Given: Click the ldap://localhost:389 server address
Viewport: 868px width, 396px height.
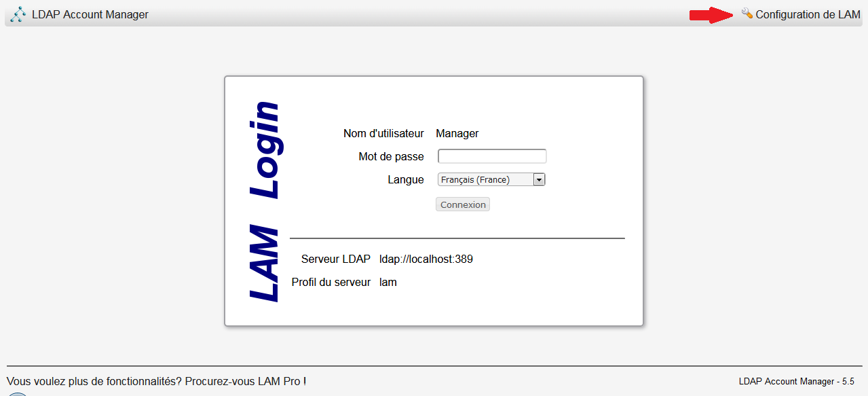Looking at the screenshot, I should [426, 259].
